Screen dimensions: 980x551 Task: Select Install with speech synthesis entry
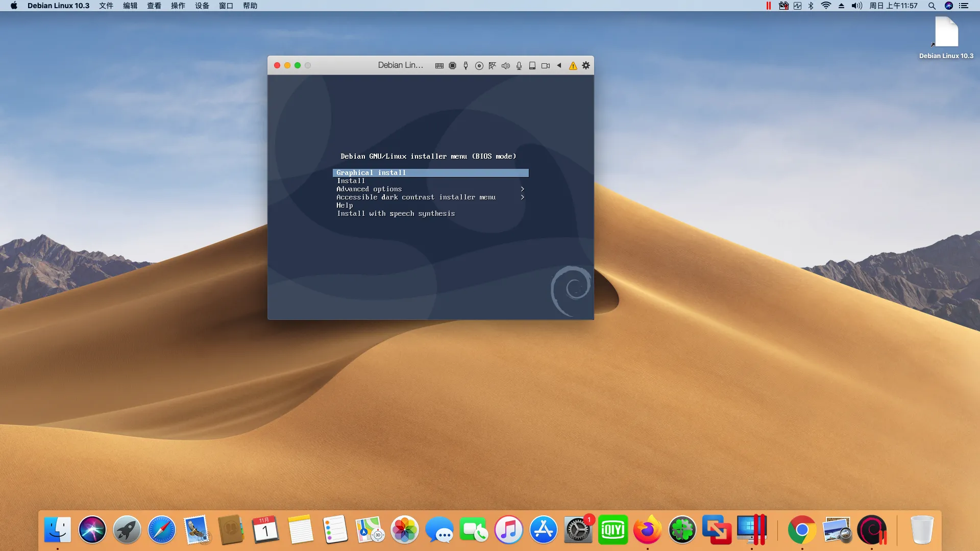click(430, 214)
